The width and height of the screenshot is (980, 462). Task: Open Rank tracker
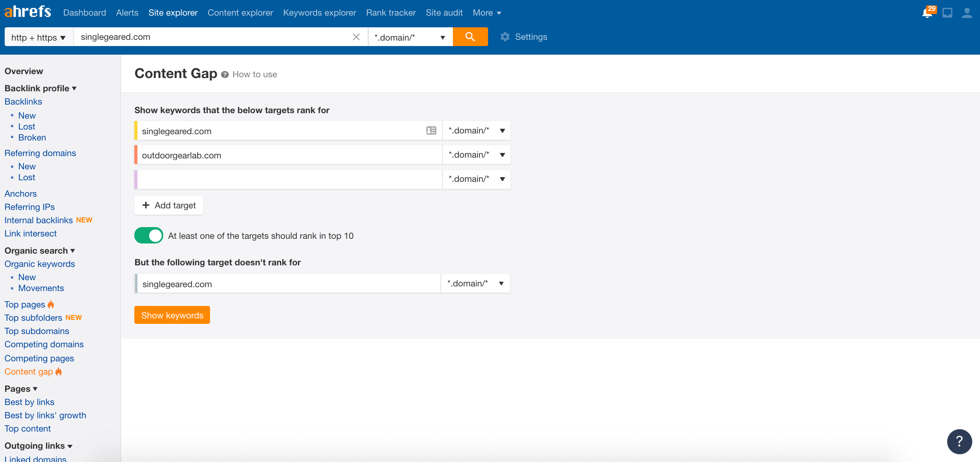click(x=391, y=13)
